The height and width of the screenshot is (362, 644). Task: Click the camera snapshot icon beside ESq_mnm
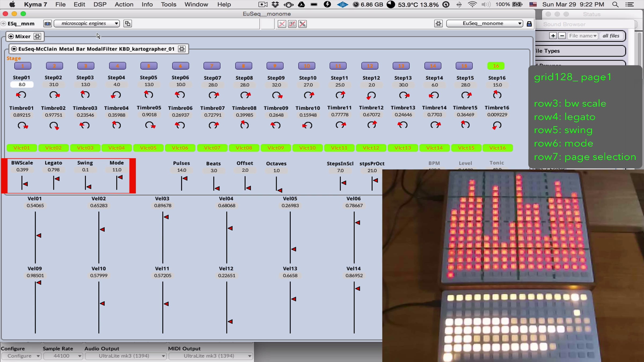click(47, 24)
